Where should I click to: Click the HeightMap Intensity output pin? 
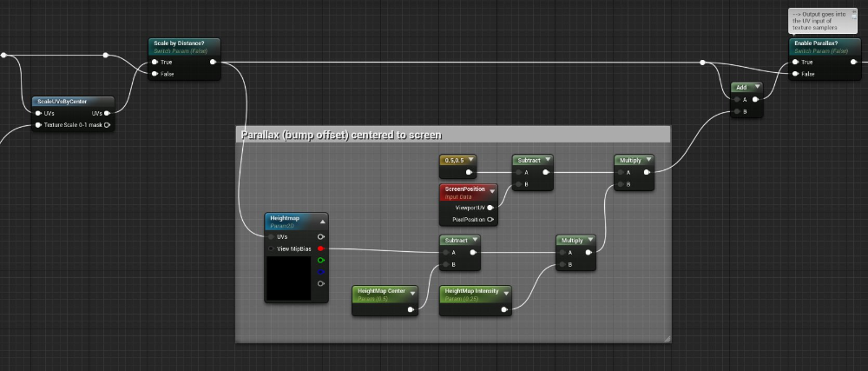pos(504,309)
